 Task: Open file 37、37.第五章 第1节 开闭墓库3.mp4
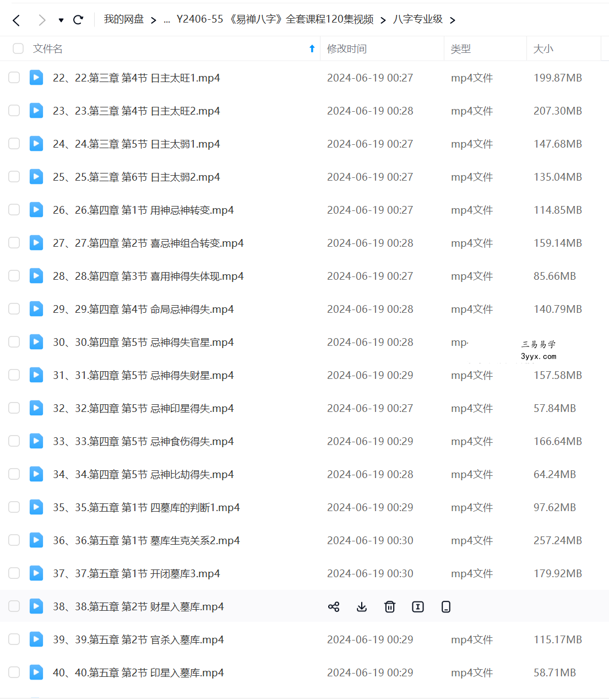[x=137, y=574]
